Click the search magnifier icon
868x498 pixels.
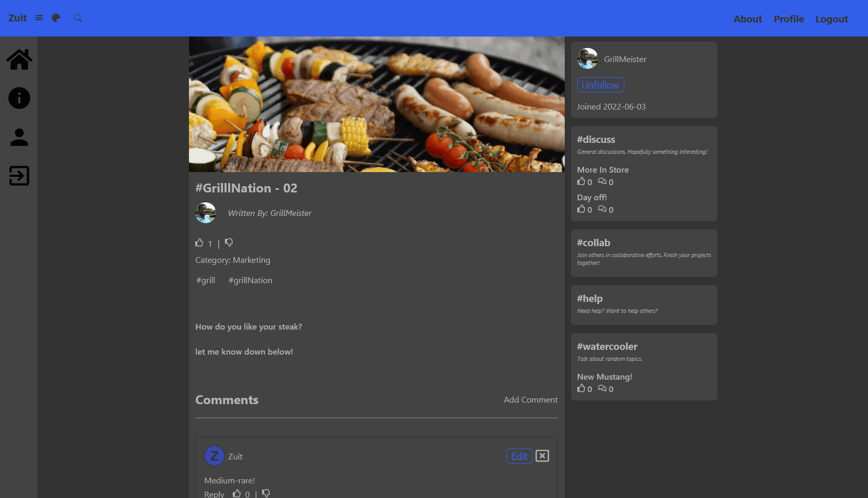[78, 18]
